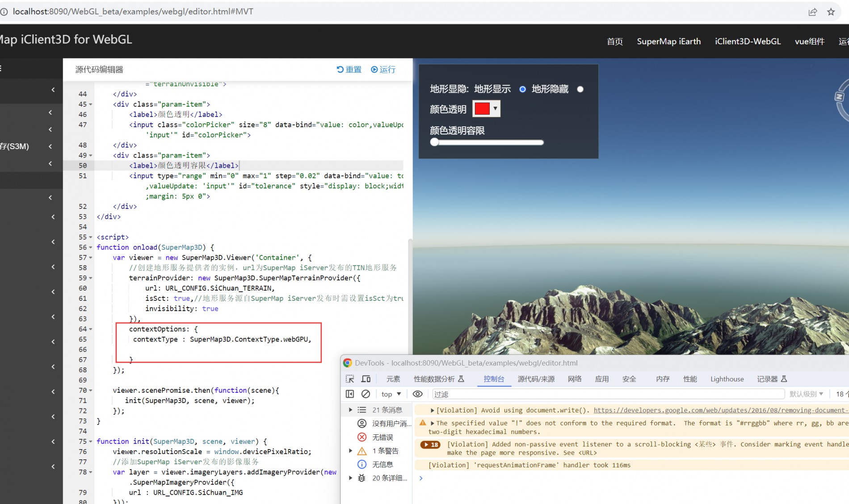Viewport: 849px width, 504px height.
Task: Fold code at line 49 arrow
Action: point(91,156)
